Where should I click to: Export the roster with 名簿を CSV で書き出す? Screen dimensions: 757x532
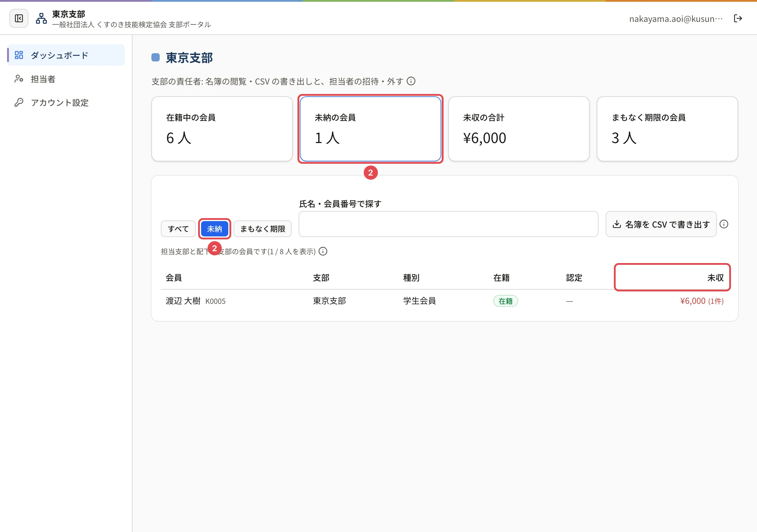pyautogui.click(x=661, y=224)
